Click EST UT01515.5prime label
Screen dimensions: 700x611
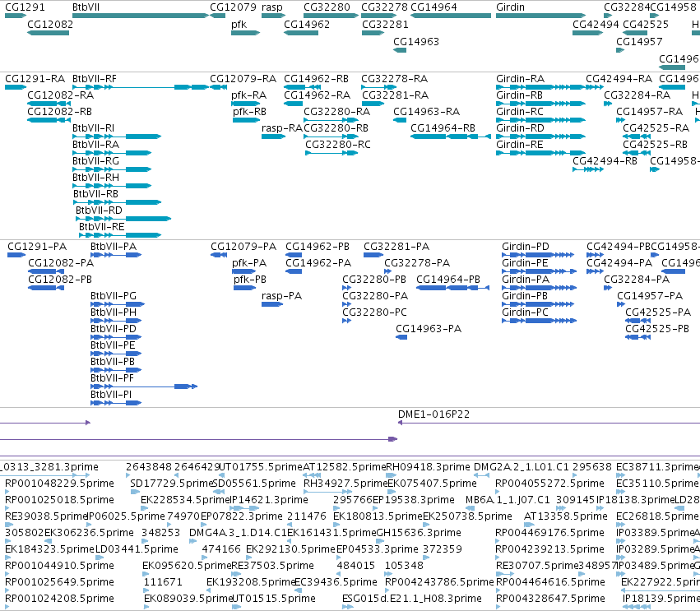[274, 598]
